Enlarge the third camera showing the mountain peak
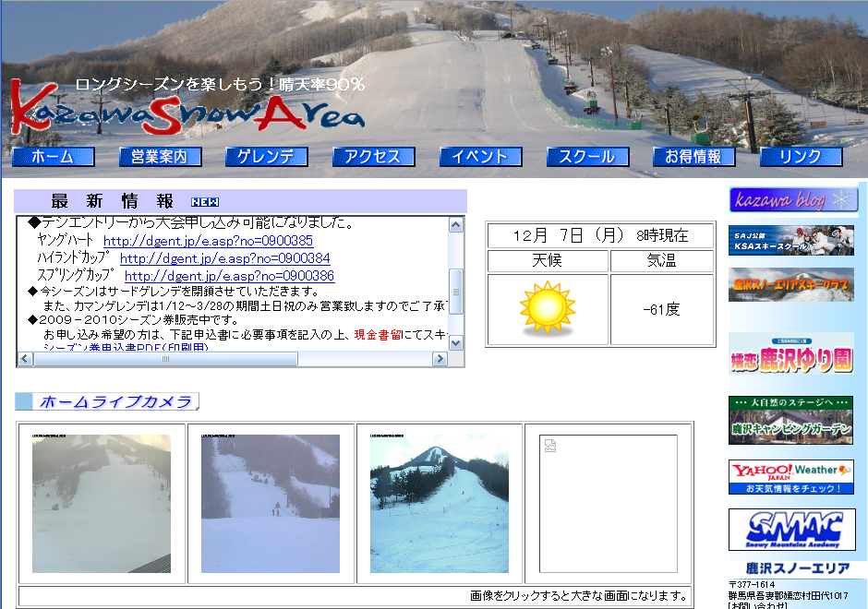The image size is (868, 609). click(439, 504)
